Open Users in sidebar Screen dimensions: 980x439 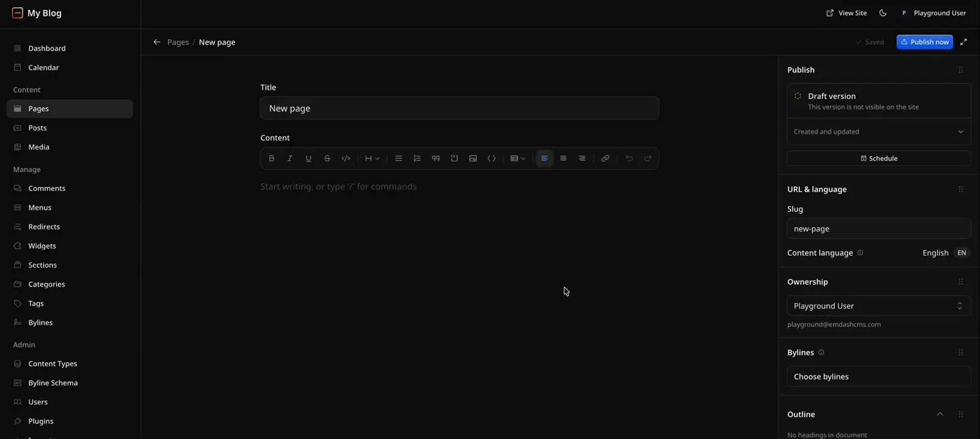click(x=70, y=402)
